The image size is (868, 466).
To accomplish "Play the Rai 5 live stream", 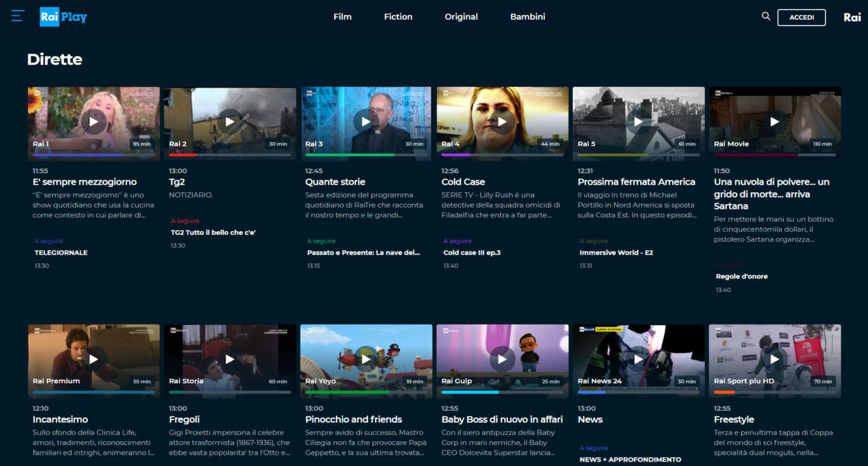I will (x=639, y=121).
